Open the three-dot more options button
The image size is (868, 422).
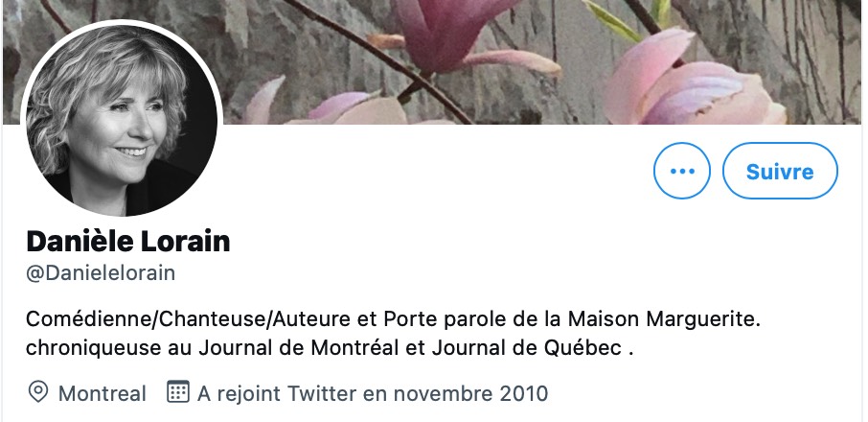tap(681, 171)
